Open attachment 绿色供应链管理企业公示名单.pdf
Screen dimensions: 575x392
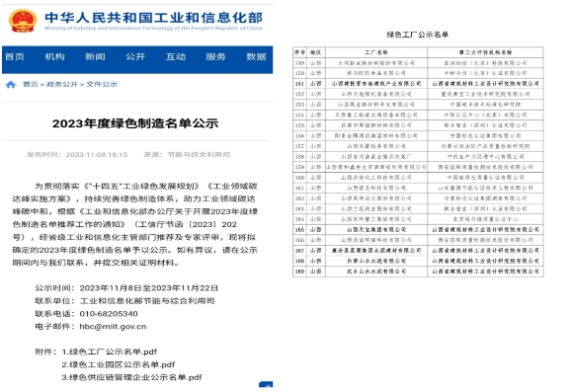point(131,377)
